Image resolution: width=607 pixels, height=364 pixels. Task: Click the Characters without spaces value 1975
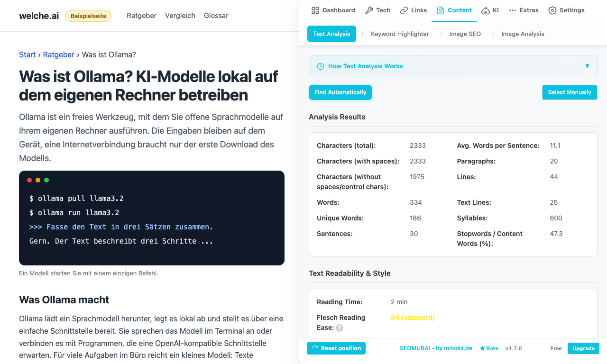pos(417,177)
